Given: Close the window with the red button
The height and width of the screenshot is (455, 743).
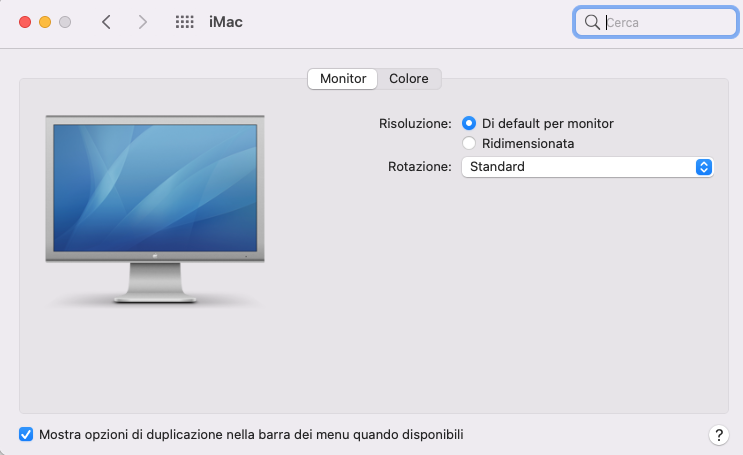Looking at the screenshot, I should click(x=25, y=22).
